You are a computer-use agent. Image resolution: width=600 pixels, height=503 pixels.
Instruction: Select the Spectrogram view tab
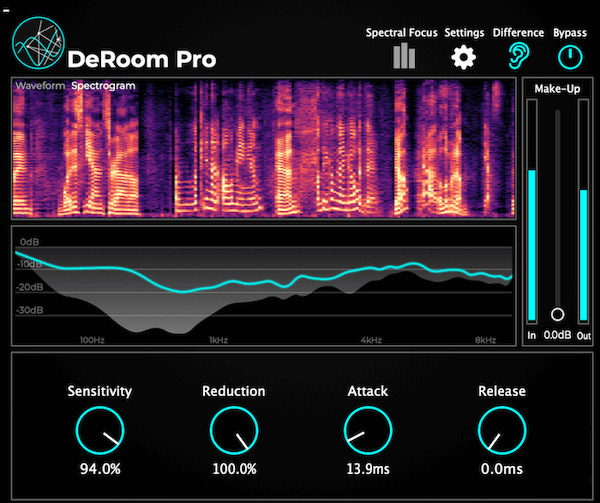pos(103,86)
